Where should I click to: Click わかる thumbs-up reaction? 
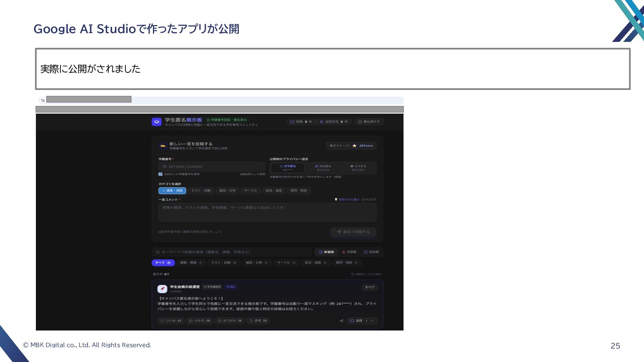(x=199, y=321)
